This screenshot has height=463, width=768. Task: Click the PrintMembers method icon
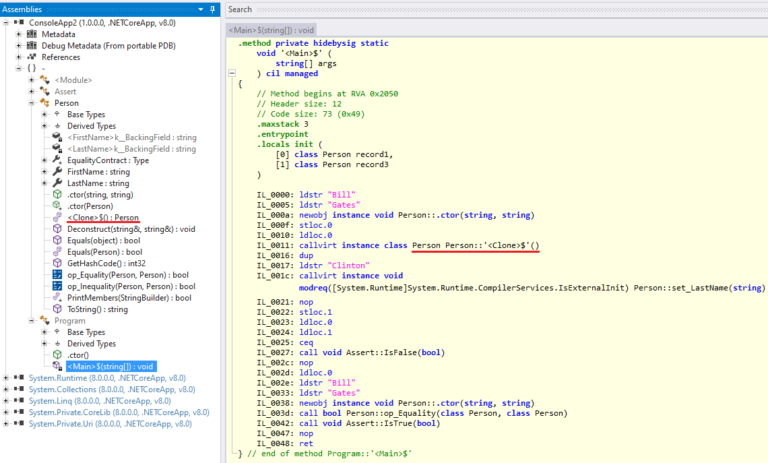(x=57, y=297)
